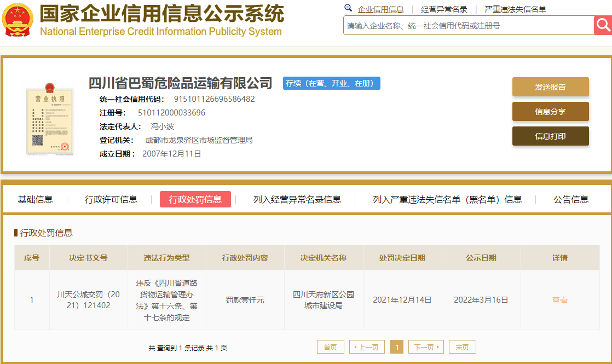Click penalty content 罚款壹仟元

(245, 300)
